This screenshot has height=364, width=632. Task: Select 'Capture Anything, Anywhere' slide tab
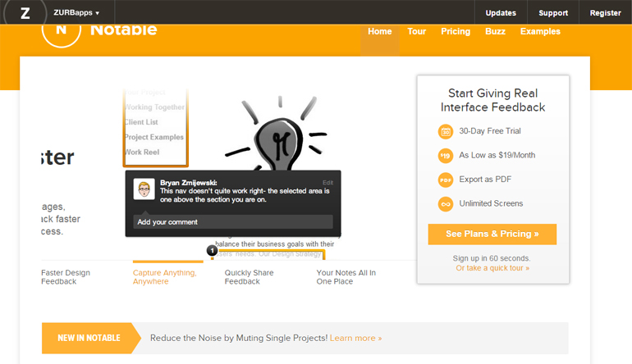coord(165,277)
